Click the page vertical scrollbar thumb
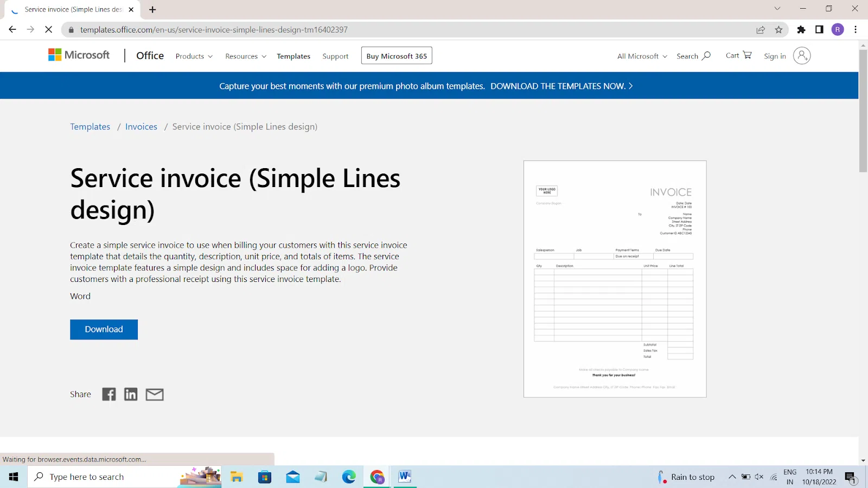This screenshot has height=488, width=868. point(863,111)
